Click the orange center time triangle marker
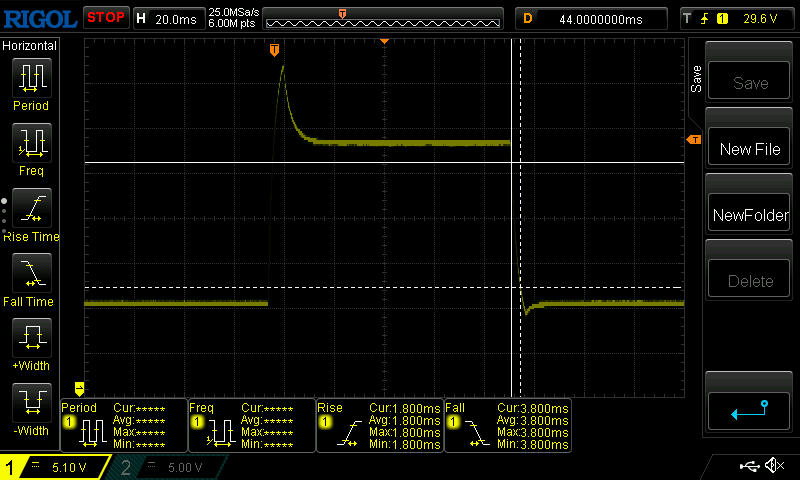 [x=385, y=41]
